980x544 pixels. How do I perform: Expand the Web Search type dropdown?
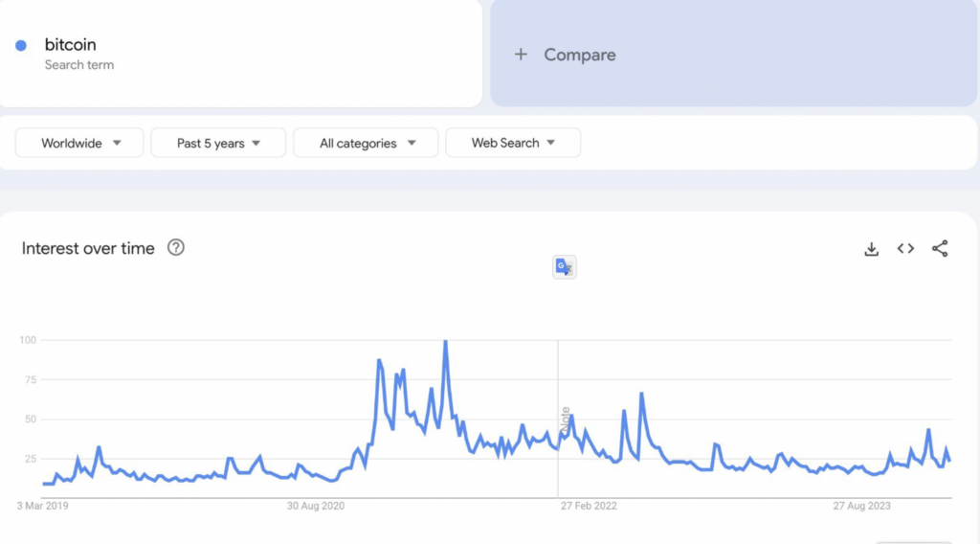point(513,144)
